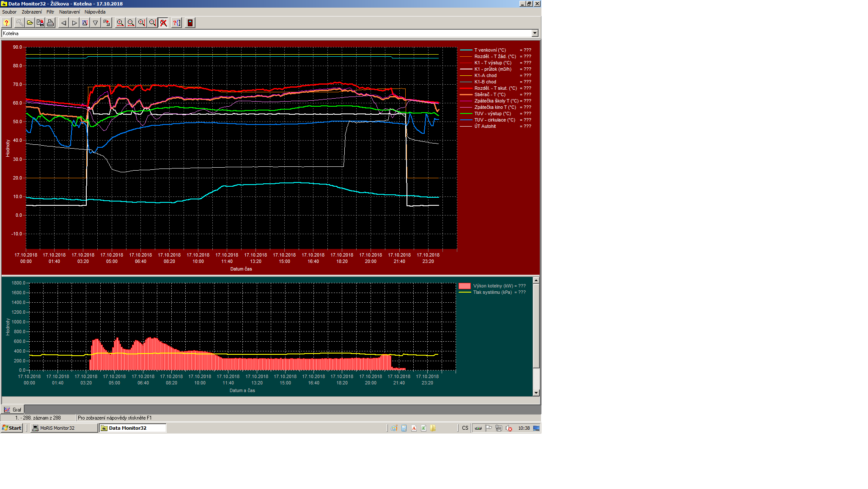This screenshot has width=868, height=489.
Task: Click the yellow question mark help icon
Action: click(x=6, y=23)
